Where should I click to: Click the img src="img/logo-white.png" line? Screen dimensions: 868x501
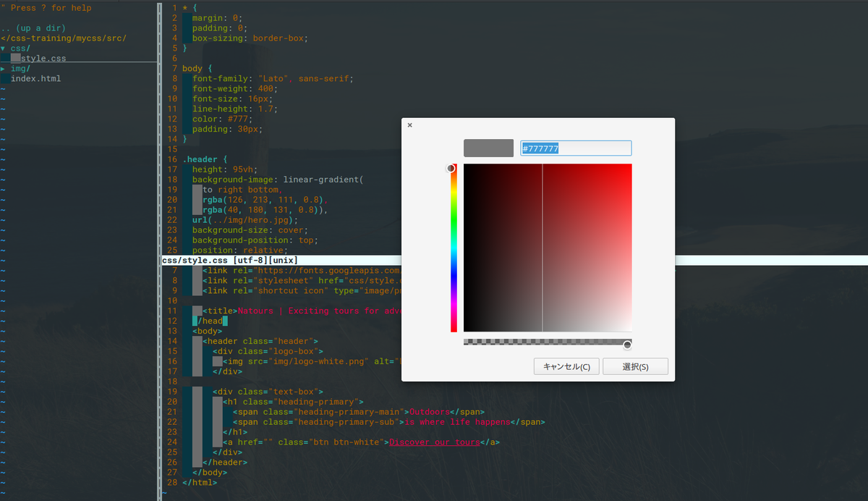tap(312, 363)
